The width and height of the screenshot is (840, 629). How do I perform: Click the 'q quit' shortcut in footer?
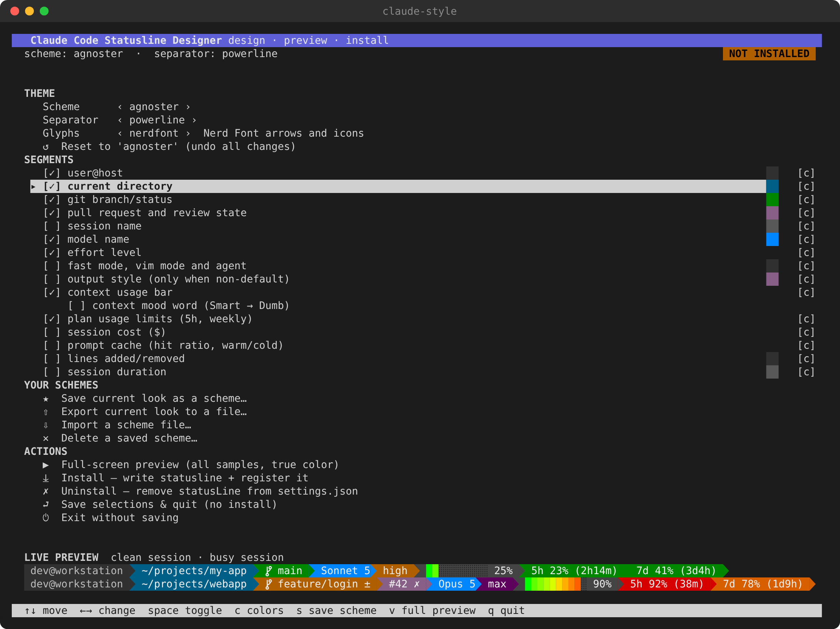(x=506, y=611)
